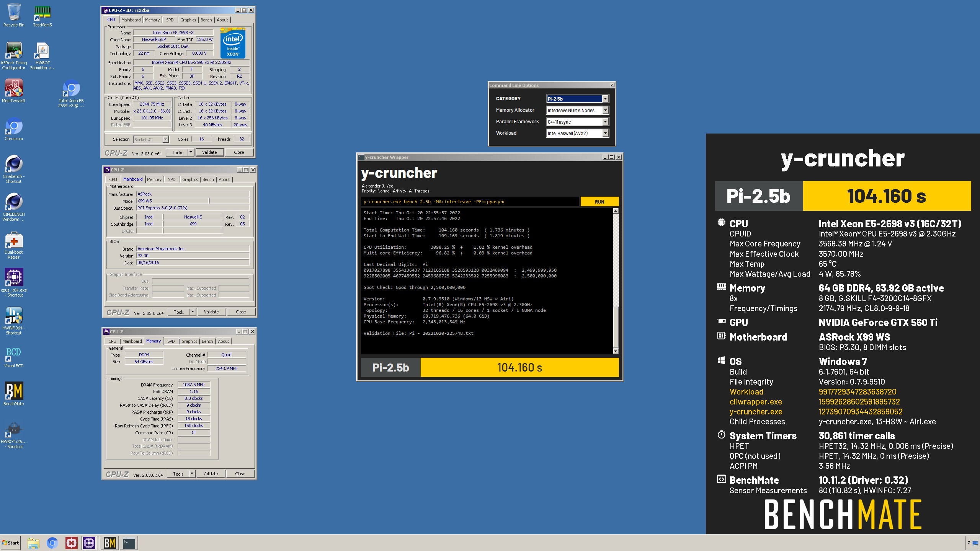Open the Chromium desktop icon
Viewport: 980px width, 551px height.
[x=14, y=129]
